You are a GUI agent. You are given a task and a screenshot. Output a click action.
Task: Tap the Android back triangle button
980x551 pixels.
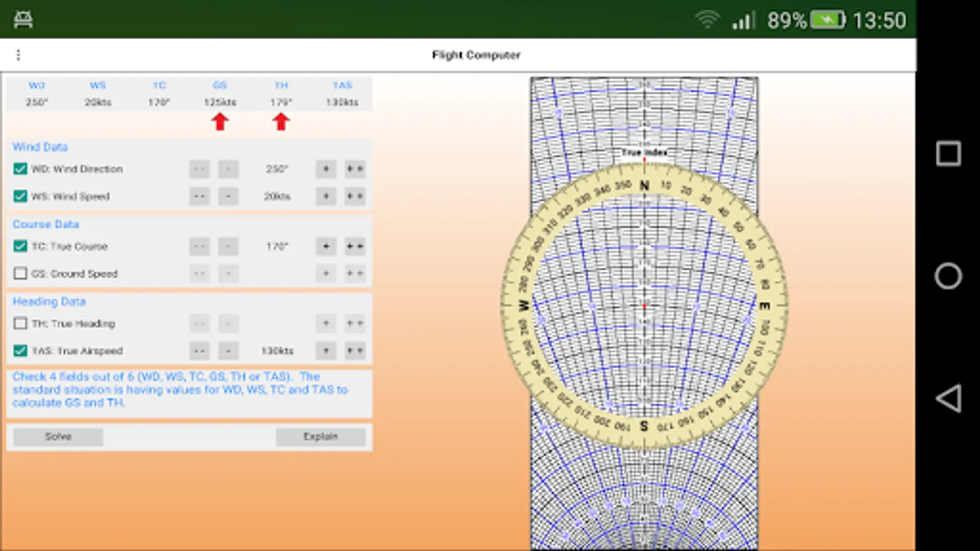(x=948, y=398)
